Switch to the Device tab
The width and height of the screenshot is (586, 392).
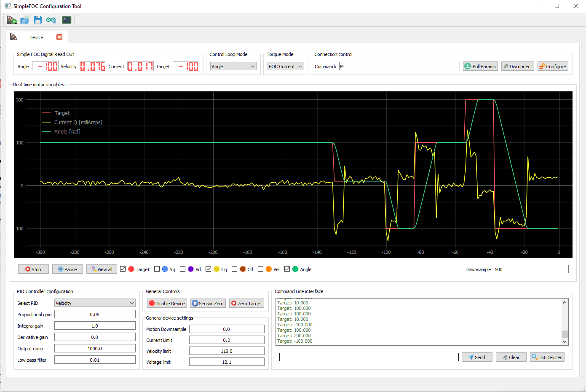click(36, 37)
